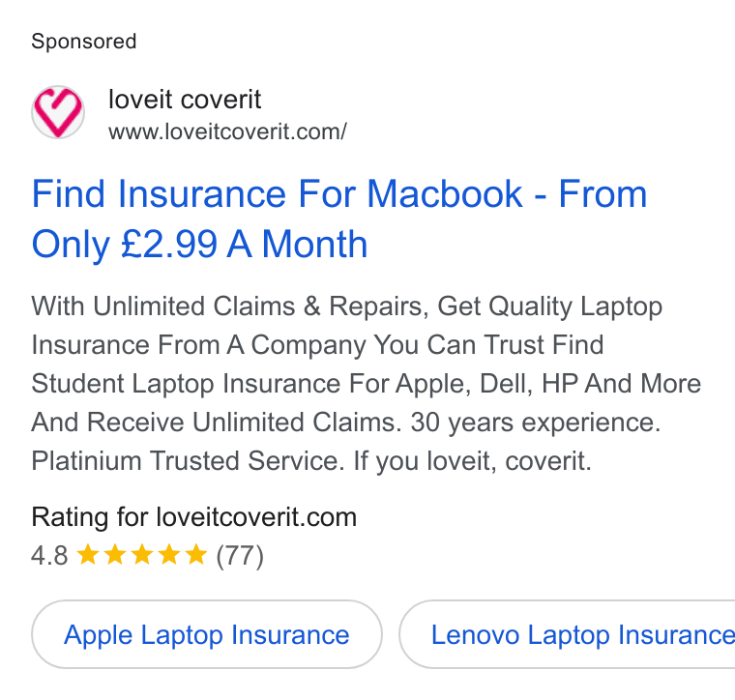Click the £2.99 price in the headline
This screenshot has width=735, height=700.
tap(169, 244)
